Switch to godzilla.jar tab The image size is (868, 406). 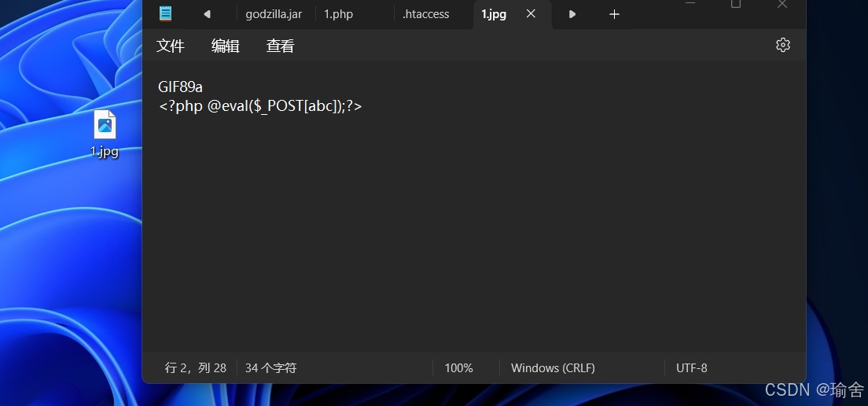[274, 14]
